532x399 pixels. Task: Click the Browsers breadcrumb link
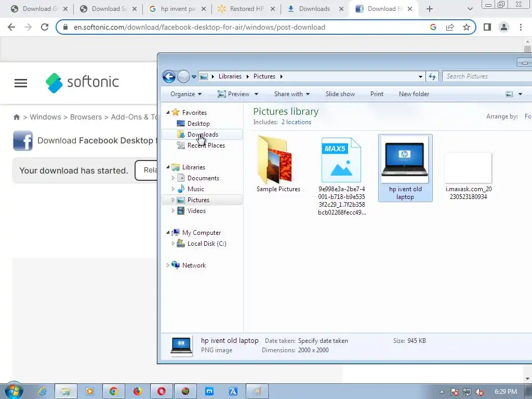(86, 117)
